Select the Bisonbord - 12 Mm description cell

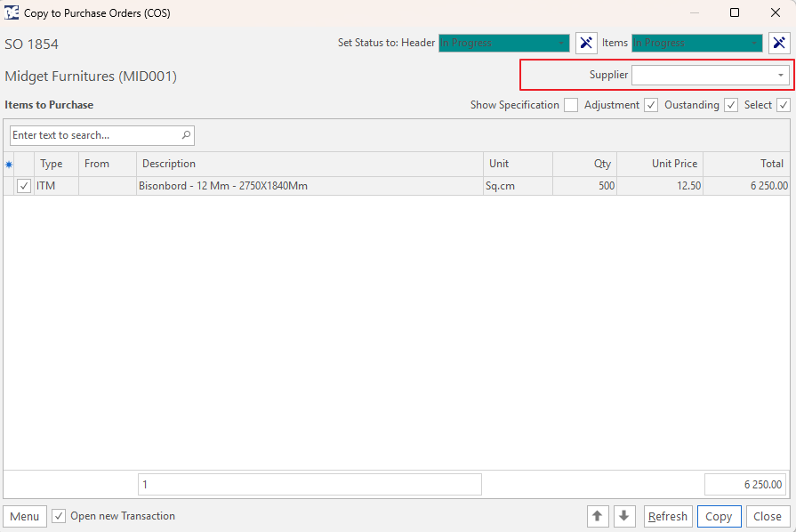pyautogui.click(x=310, y=186)
